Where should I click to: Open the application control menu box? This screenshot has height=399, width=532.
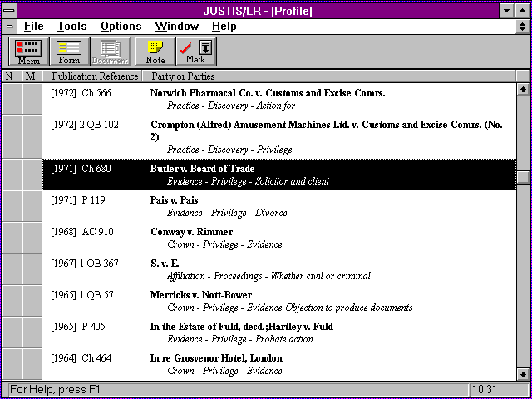coord(9,11)
